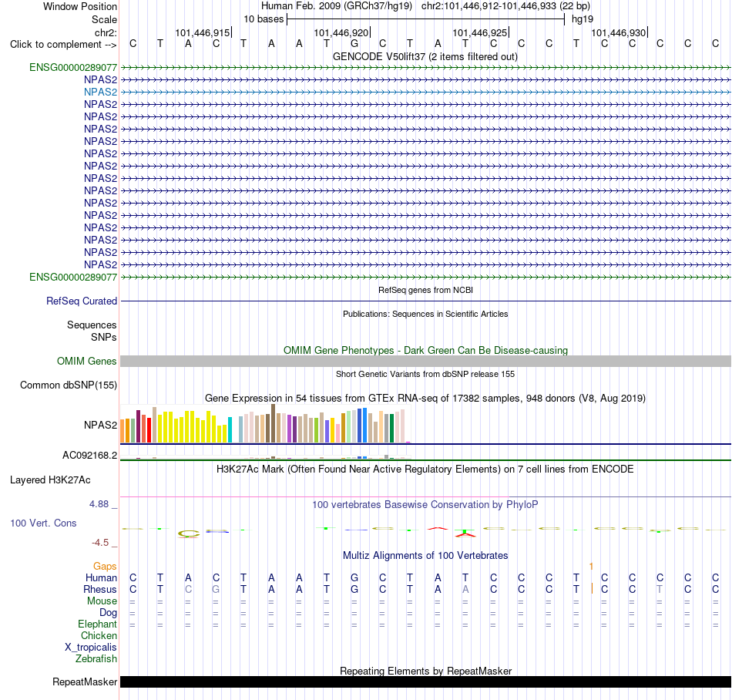Screen dimensions: 732x700
Task: Click the 100 Vert. Cons label
Action: pos(43,523)
